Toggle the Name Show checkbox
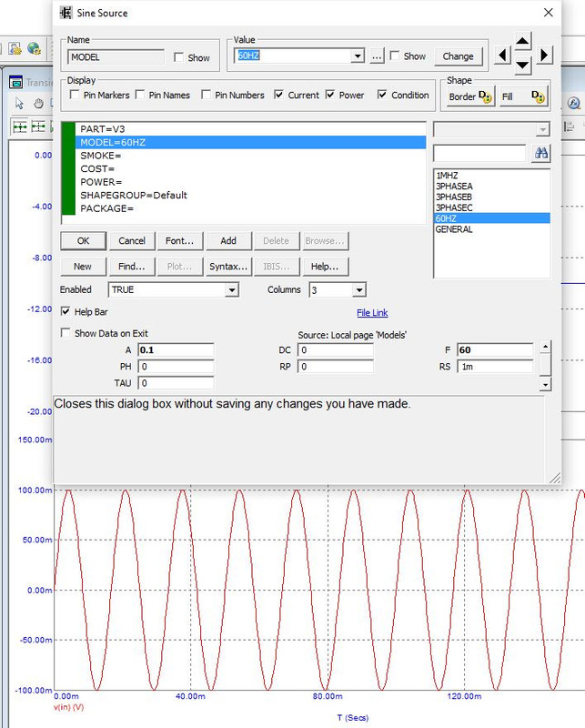585x728 pixels. pyautogui.click(x=178, y=57)
